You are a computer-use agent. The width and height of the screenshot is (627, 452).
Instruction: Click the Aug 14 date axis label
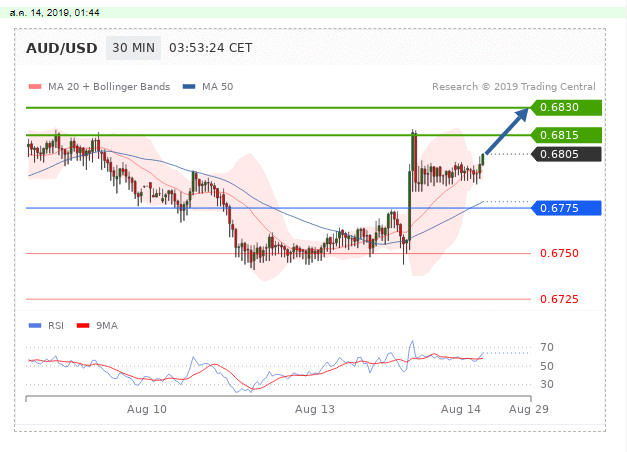point(461,409)
